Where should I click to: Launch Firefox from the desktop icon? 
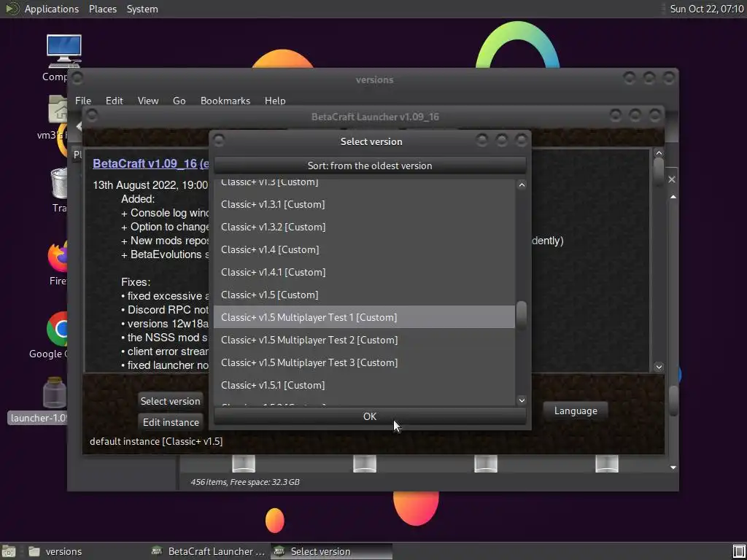click(x=58, y=257)
